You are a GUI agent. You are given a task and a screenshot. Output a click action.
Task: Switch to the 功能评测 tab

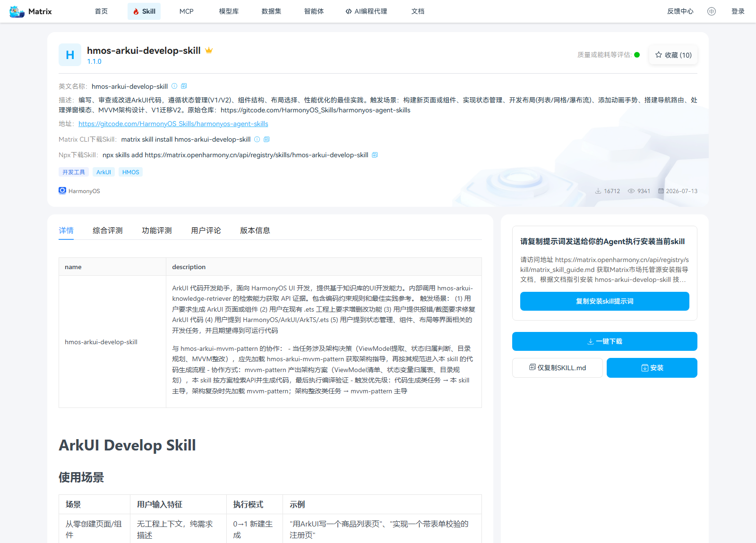point(157,230)
